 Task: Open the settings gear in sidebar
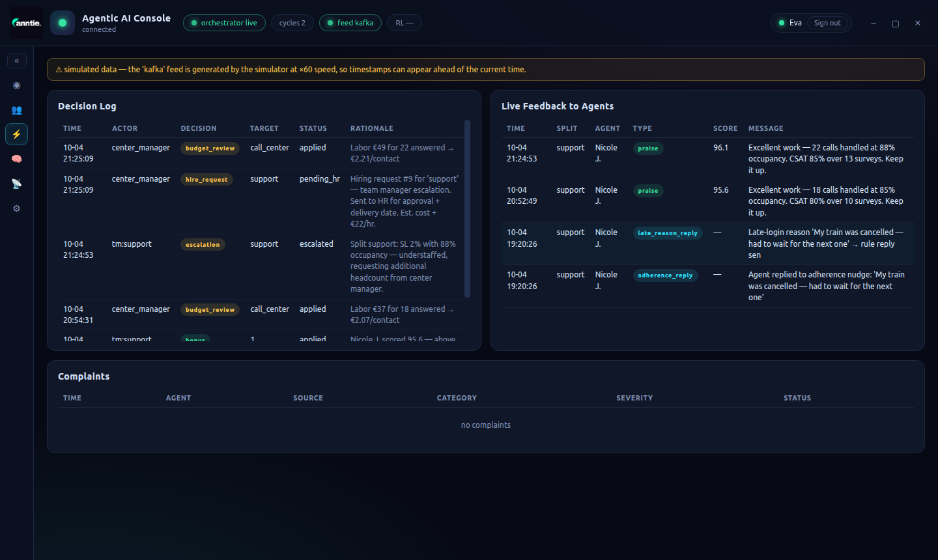click(x=17, y=208)
